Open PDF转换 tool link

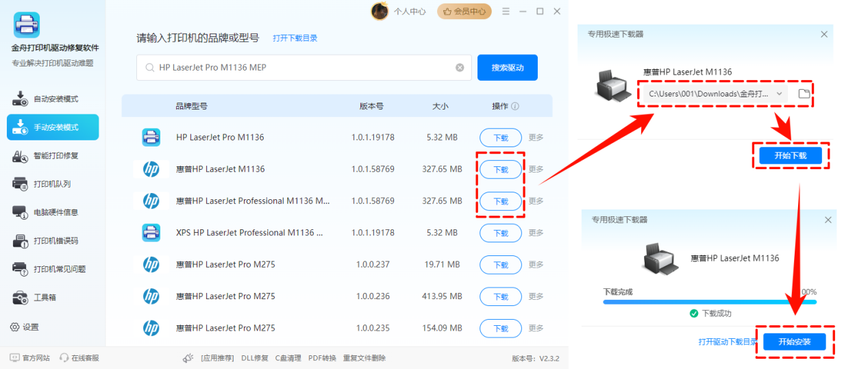[x=322, y=358]
